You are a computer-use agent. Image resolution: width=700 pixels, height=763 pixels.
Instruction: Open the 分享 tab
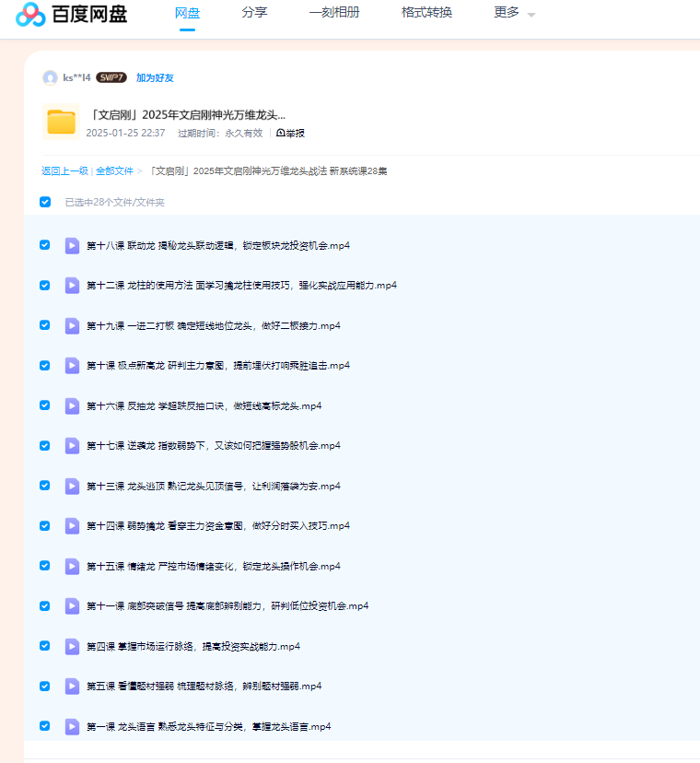coord(254,13)
